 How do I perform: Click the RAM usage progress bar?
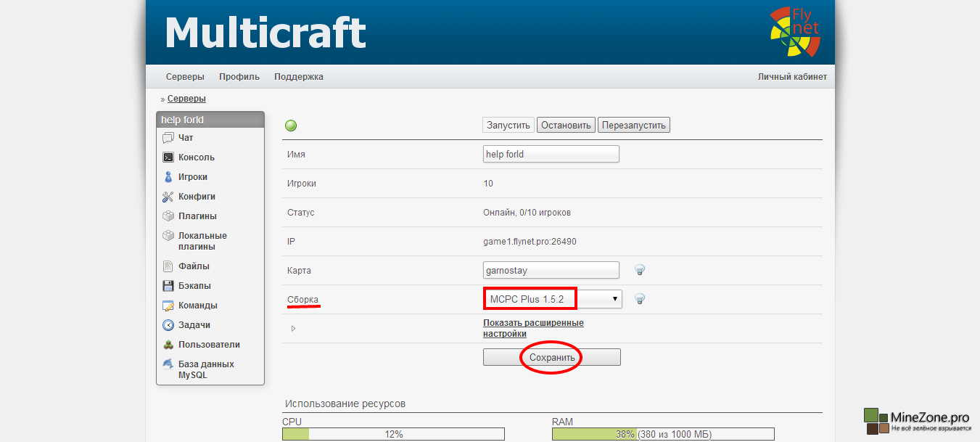662,434
